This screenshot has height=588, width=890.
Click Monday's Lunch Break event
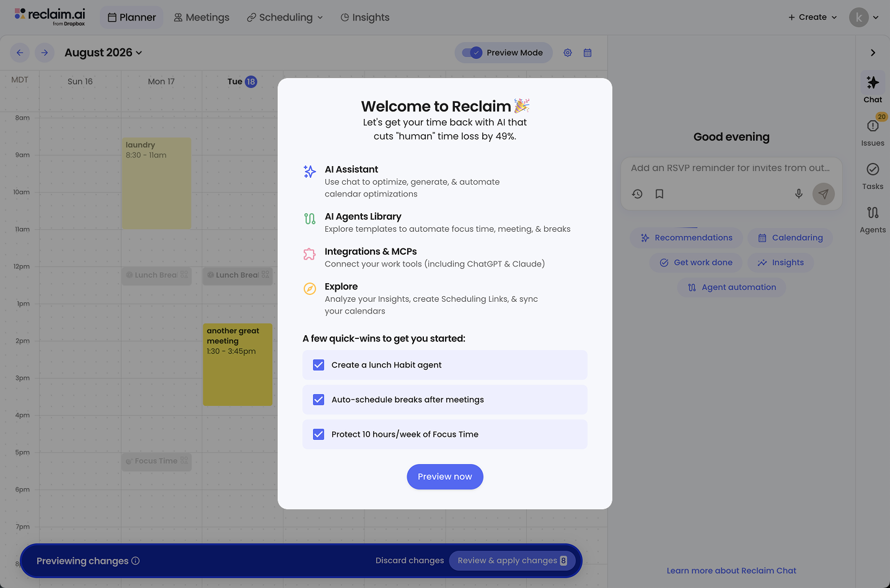pyautogui.click(x=156, y=275)
